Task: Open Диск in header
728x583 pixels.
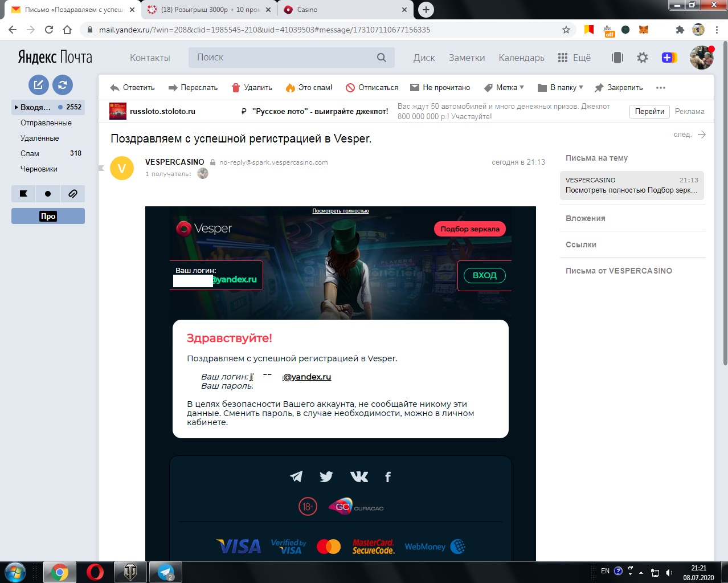Action: point(424,58)
